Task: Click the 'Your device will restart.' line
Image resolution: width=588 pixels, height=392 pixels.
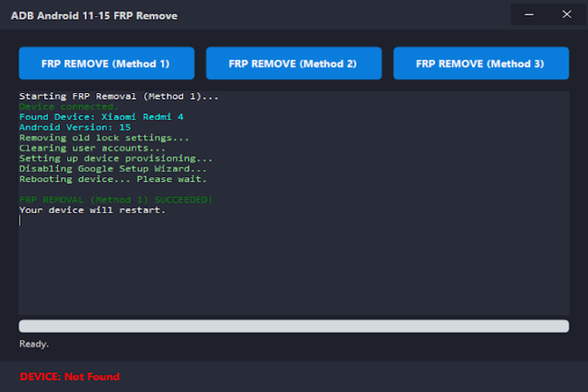Action: point(92,210)
